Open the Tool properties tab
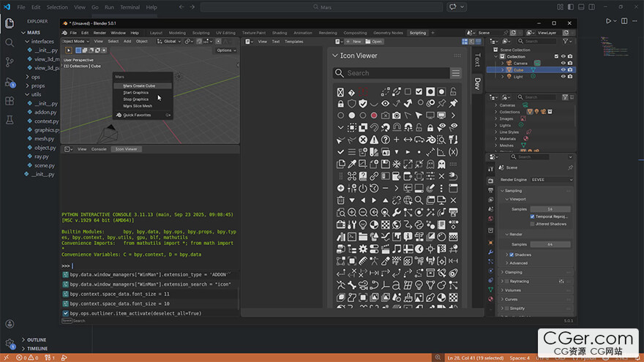The width and height of the screenshot is (644, 362). click(x=491, y=167)
